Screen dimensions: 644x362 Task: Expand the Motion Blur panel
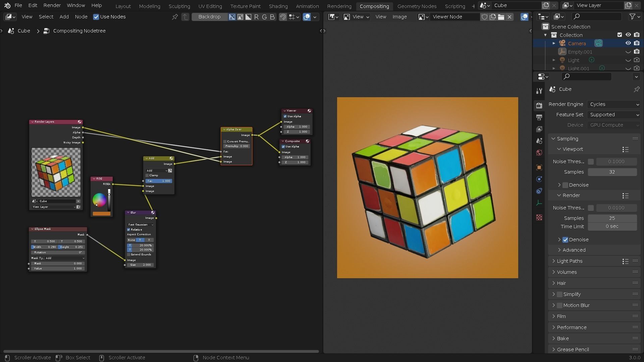(554, 305)
